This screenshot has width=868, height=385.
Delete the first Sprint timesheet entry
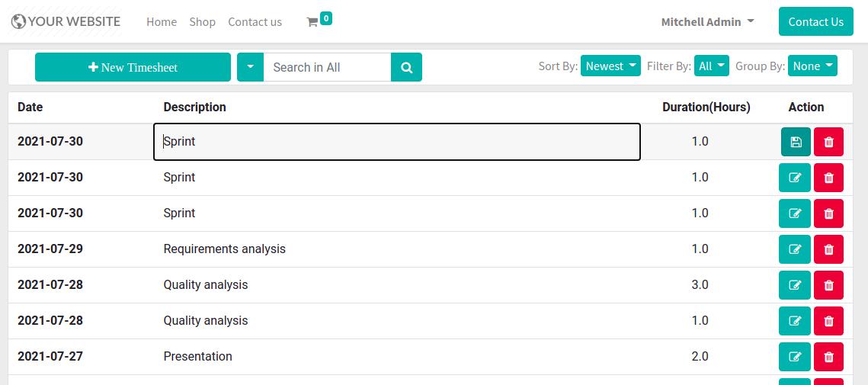pos(828,142)
